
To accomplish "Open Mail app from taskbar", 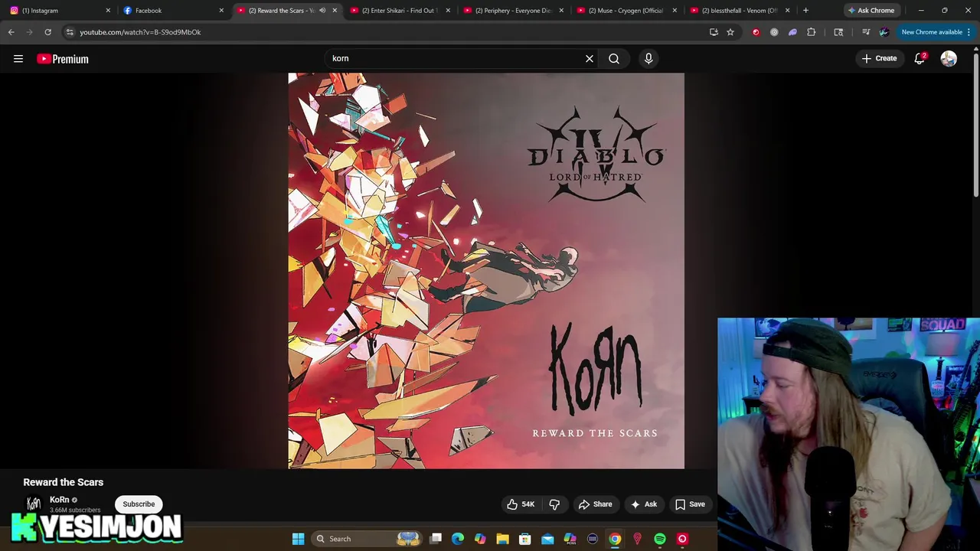I will [547, 539].
